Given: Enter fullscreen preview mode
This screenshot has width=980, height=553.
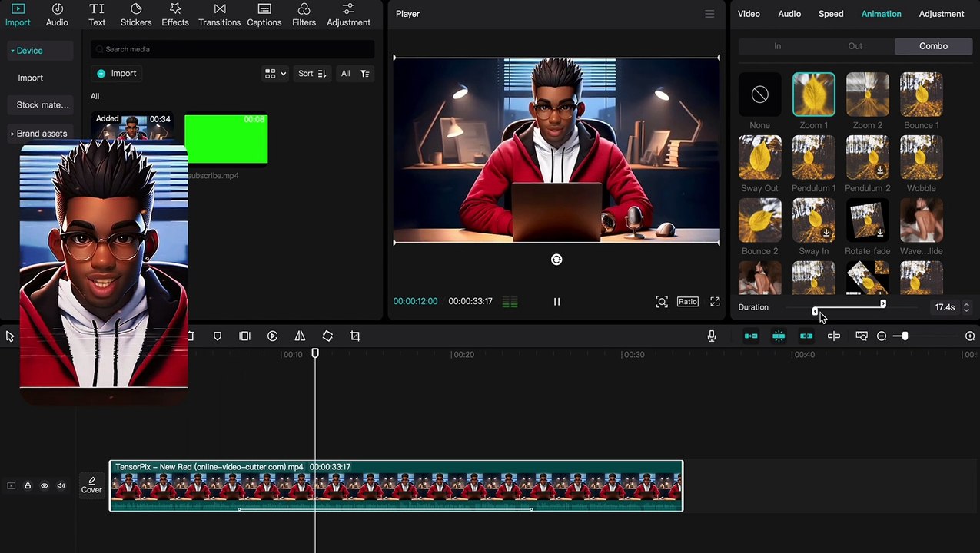Looking at the screenshot, I should [x=715, y=302].
